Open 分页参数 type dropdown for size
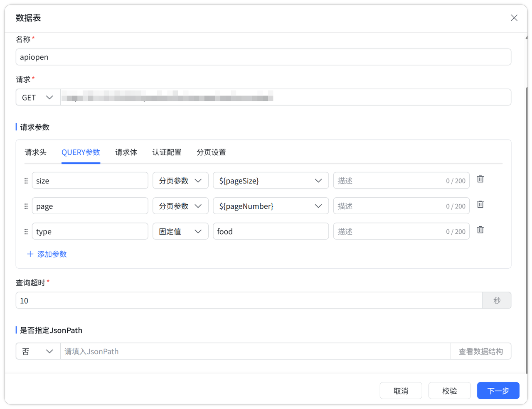This screenshot has width=532, height=409. 180,181
